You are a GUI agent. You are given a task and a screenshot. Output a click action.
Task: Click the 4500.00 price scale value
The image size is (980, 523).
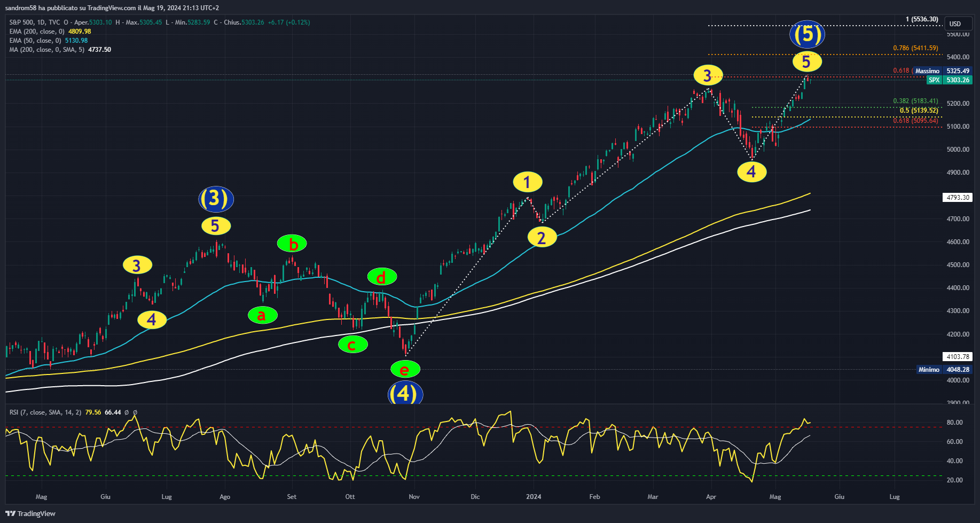pos(958,265)
